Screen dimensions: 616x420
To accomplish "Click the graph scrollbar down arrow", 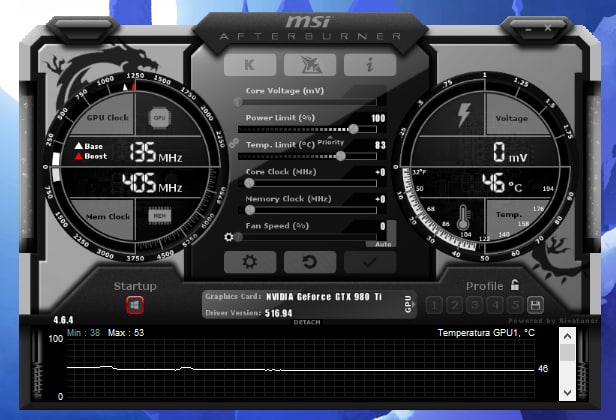I will (x=567, y=392).
